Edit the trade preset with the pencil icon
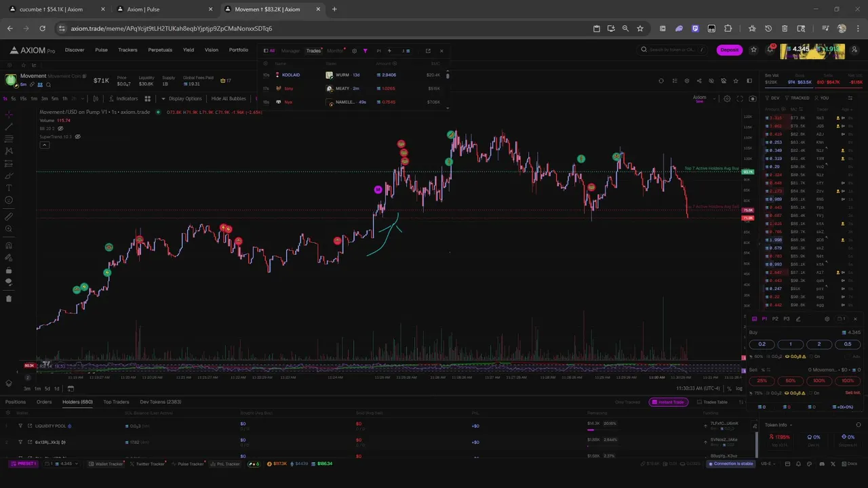The image size is (868, 488). coord(798,319)
